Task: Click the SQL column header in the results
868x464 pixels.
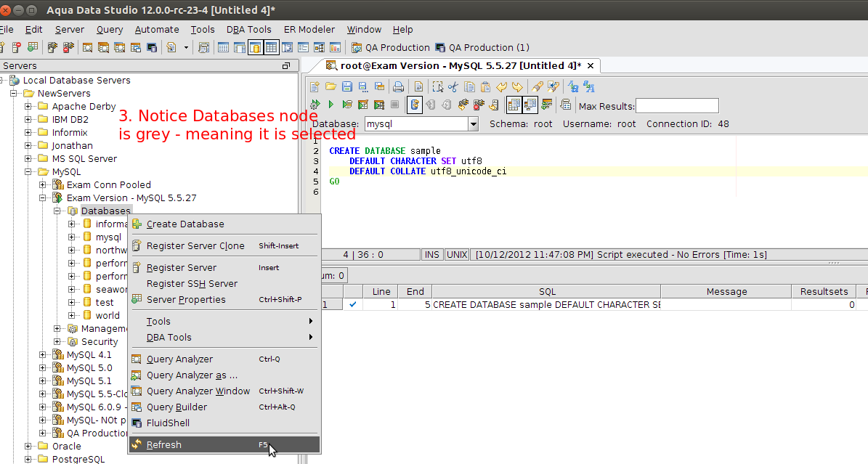Action: coord(546,291)
